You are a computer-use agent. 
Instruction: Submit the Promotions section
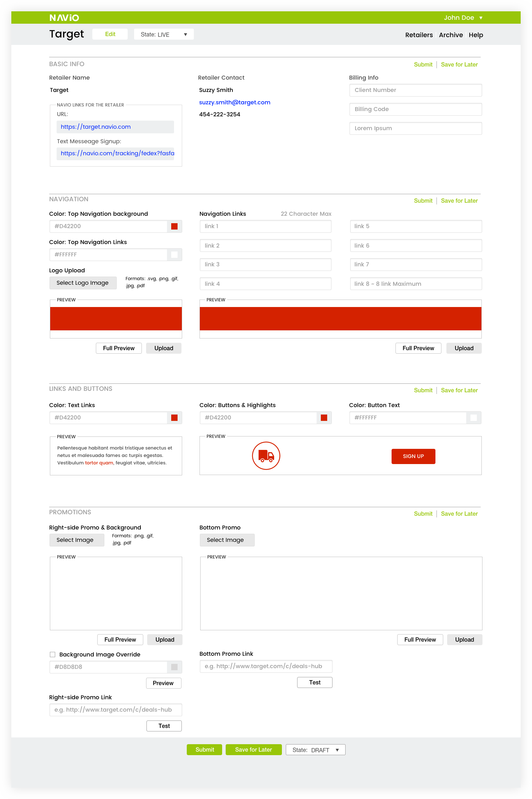click(423, 514)
